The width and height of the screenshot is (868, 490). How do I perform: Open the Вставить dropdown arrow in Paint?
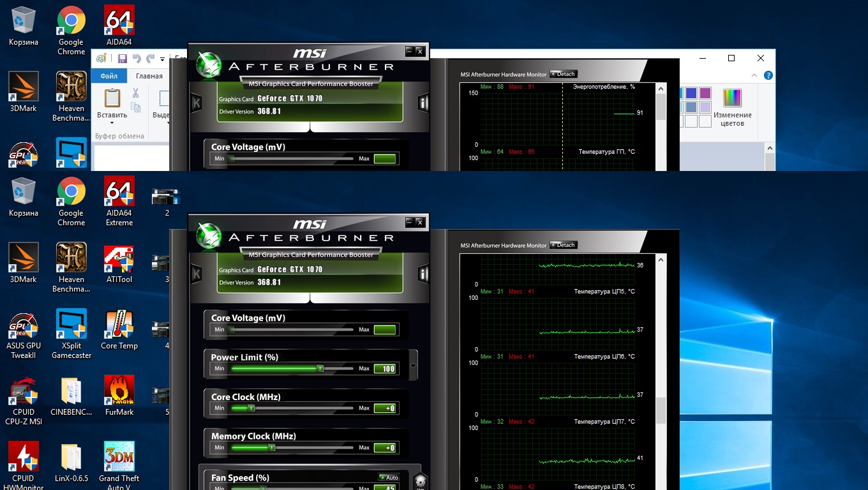click(112, 123)
